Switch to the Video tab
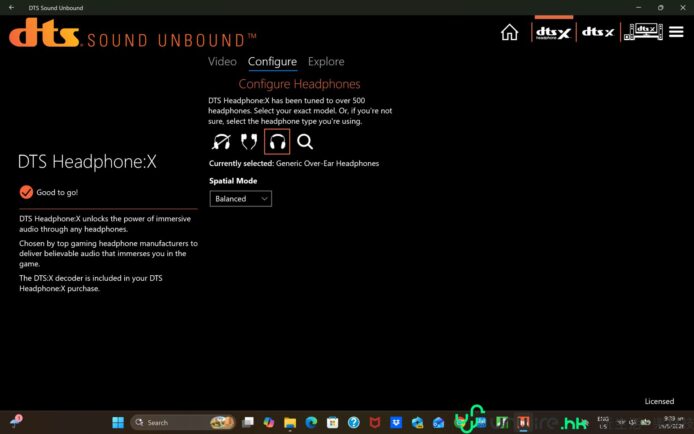The width and height of the screenshot is (694, 434). (x=222, y=61)
